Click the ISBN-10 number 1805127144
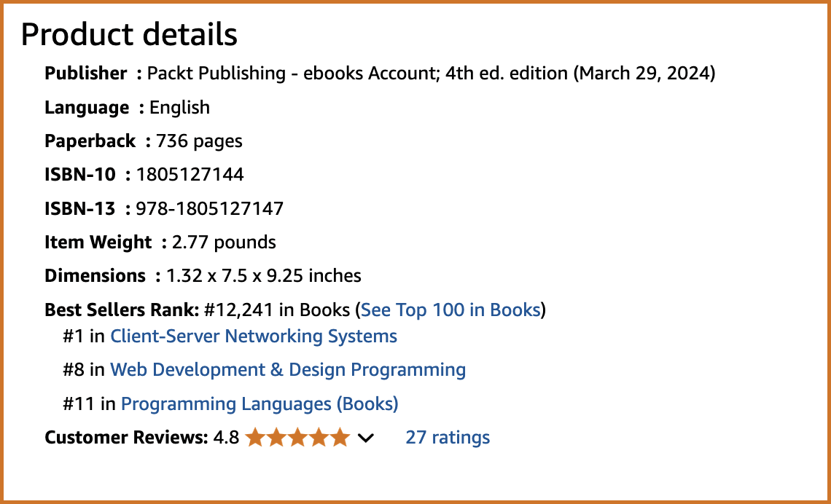 coord(190,175)
